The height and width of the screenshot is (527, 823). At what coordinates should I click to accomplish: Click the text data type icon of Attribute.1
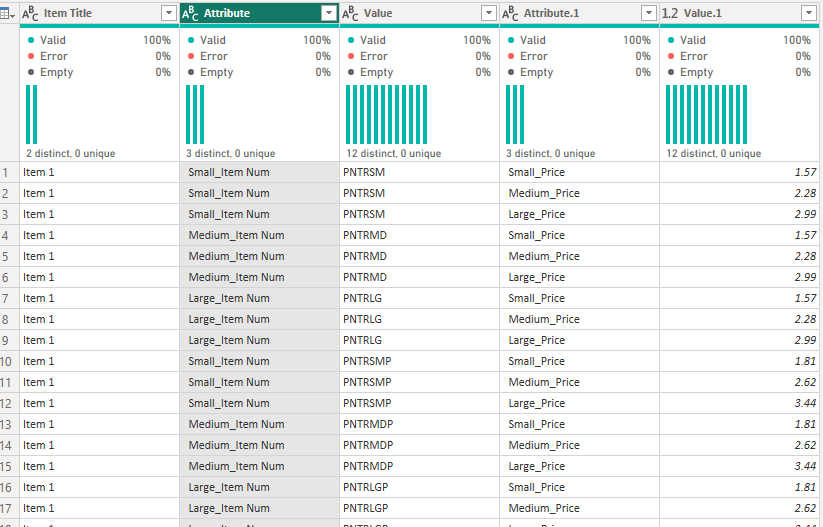click(x=510, y=14)
